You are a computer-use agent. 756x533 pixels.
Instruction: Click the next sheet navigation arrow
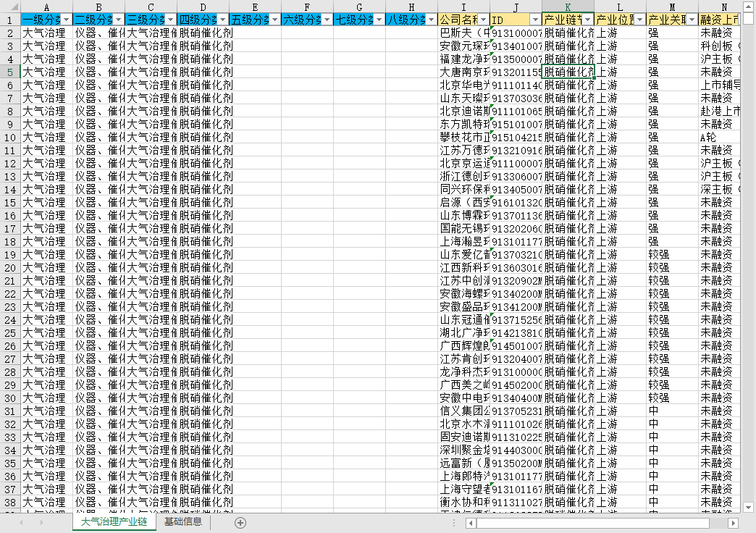click(42, 522)
